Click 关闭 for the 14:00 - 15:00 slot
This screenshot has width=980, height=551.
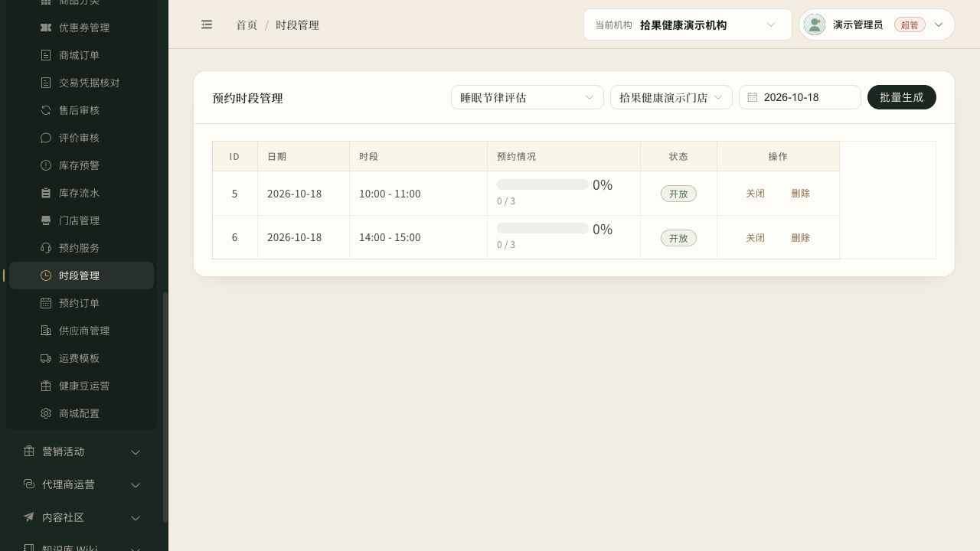click(756, 238)
